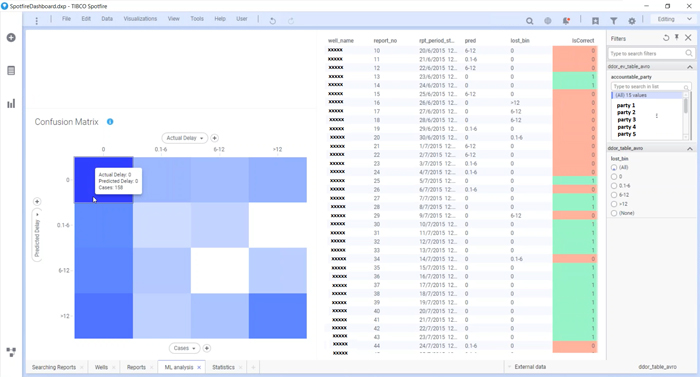The width and height of the screenshot is (700, 377).
Task: Click the darkest blue cell in confusion matrix
Action: [x=104, y=180]
